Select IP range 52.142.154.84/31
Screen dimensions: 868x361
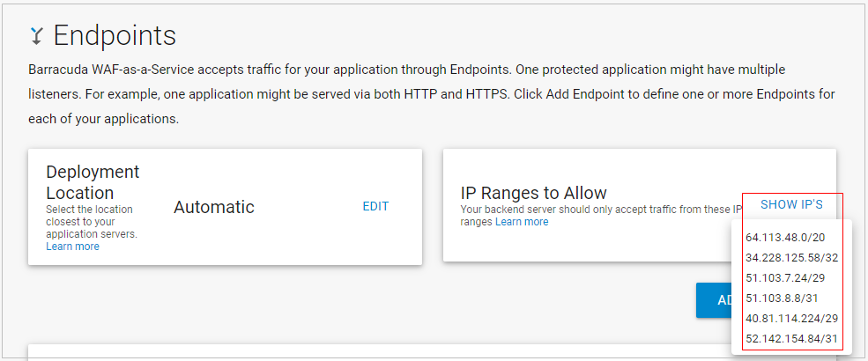pos(791,339)
